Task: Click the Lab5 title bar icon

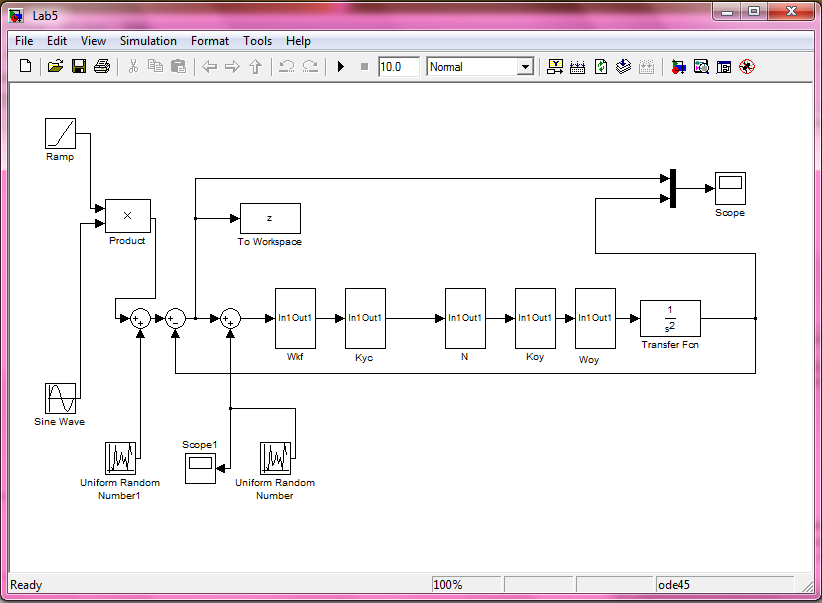Action: [16, 16]
